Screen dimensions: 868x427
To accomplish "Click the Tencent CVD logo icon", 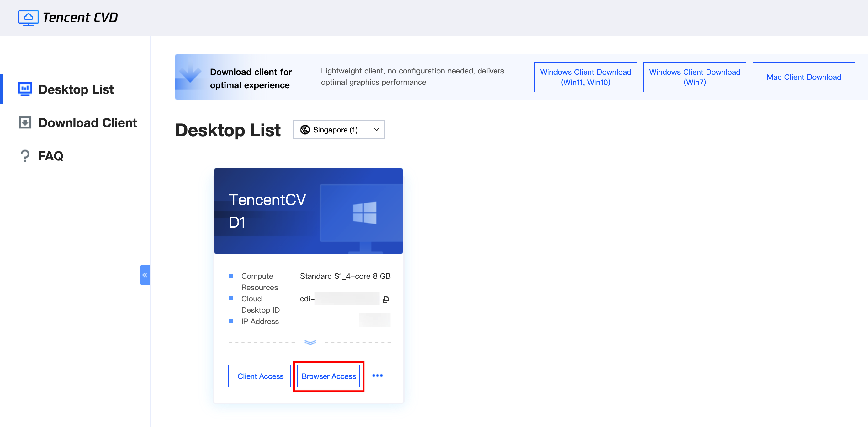I will coord(28,18).
